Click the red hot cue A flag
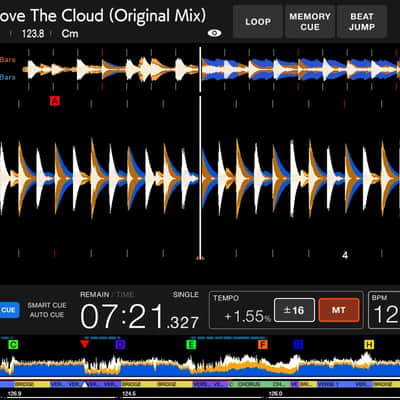Viewport: 400px width, 400px height. pos(55,100)
